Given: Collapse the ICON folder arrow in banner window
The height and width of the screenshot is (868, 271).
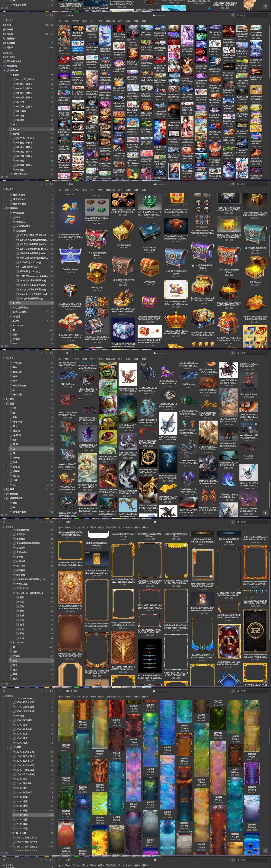Looking at the screenshot, I should tap(8, 75).
